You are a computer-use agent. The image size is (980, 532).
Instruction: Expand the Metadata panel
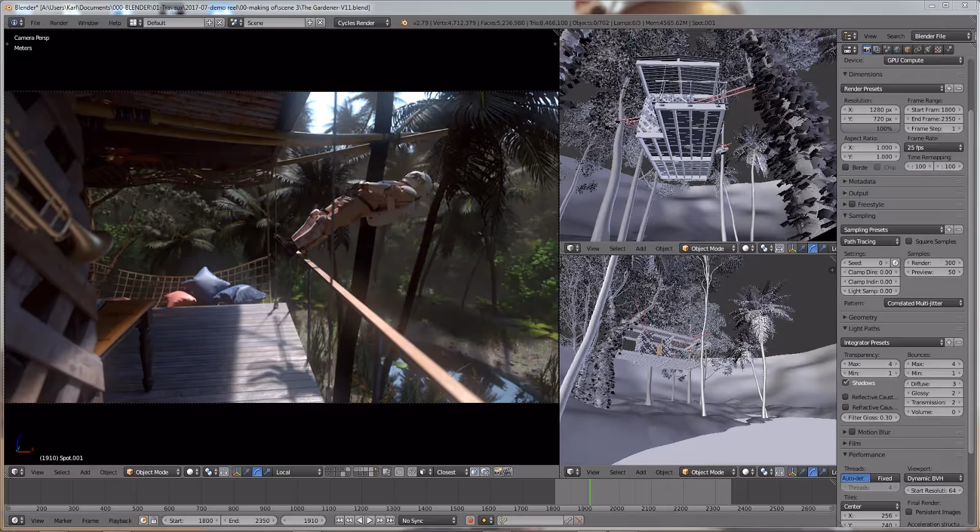click(862, 181)
